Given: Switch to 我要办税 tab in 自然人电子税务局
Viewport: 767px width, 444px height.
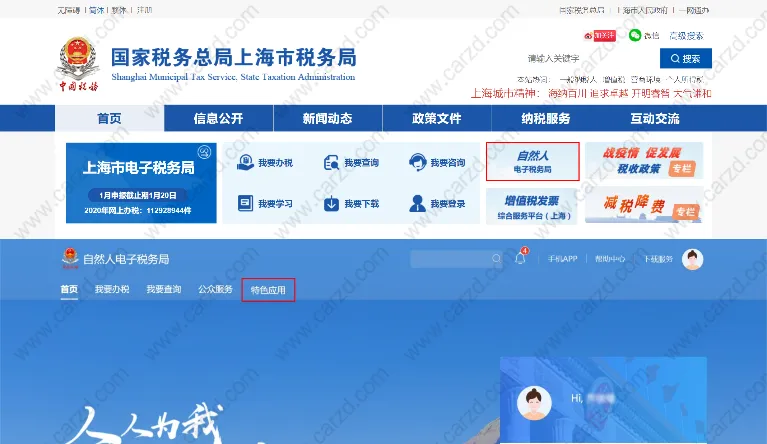Looking at the screenshot, I should [112, 289].
